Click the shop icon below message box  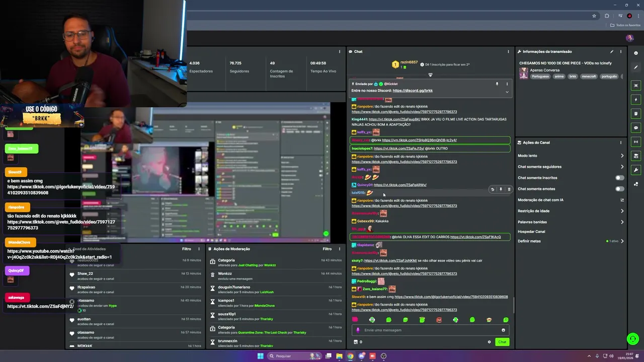tap(355, 342)
